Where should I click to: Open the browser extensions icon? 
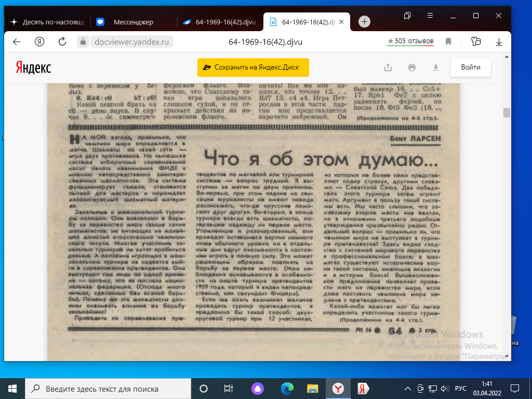coord(476,42)
